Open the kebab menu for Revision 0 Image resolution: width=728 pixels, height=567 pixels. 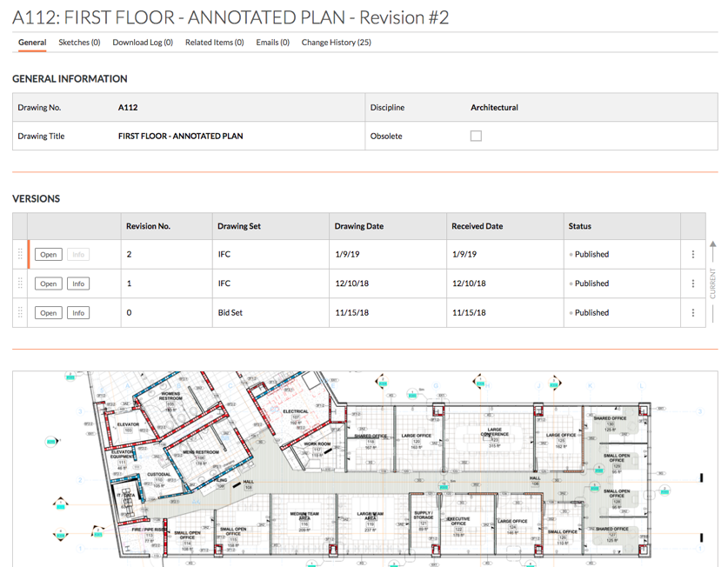(x=692, y=313)
